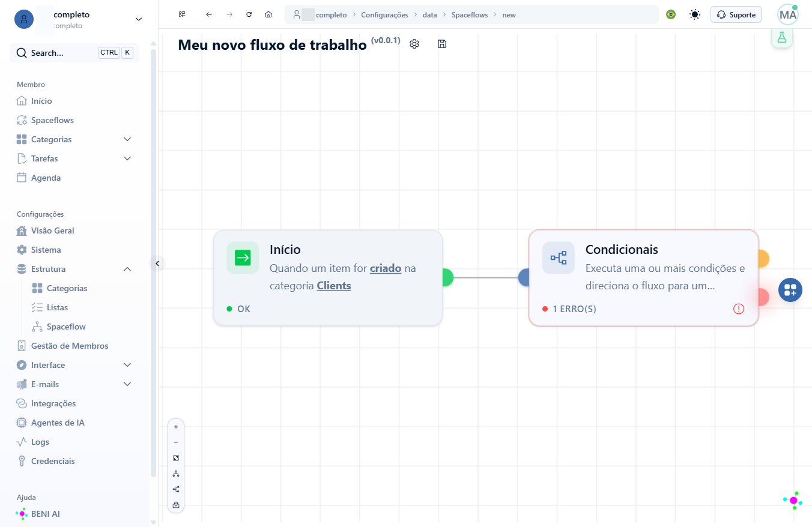Click the Brazil flag language icon
This screenshot has height=527, width=812.
tap(671, 14)
